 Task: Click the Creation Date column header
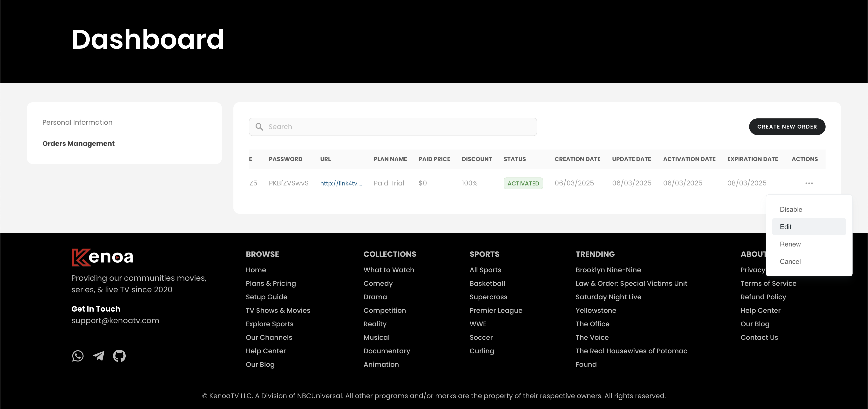pyautogui.click(x=577, y=159)
